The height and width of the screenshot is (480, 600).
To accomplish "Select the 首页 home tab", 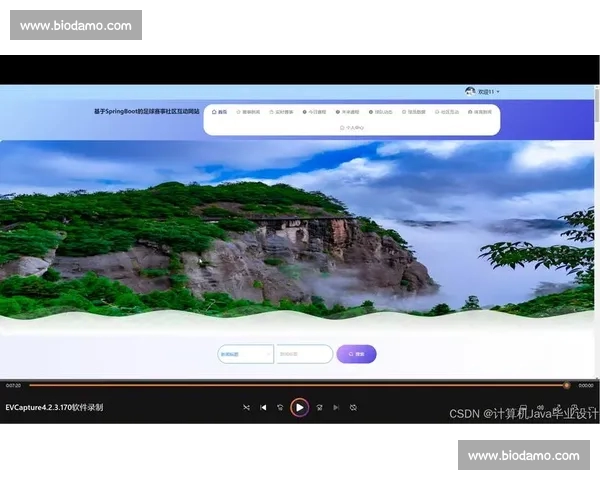I will pos(220,112).
